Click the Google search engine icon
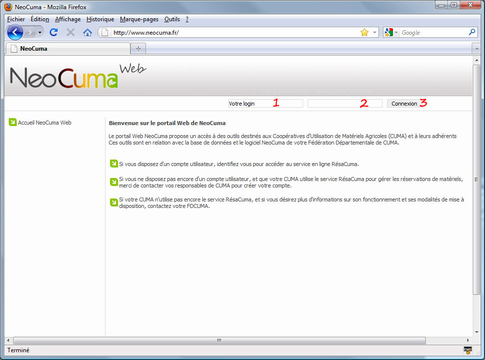 tap(389, 32)
